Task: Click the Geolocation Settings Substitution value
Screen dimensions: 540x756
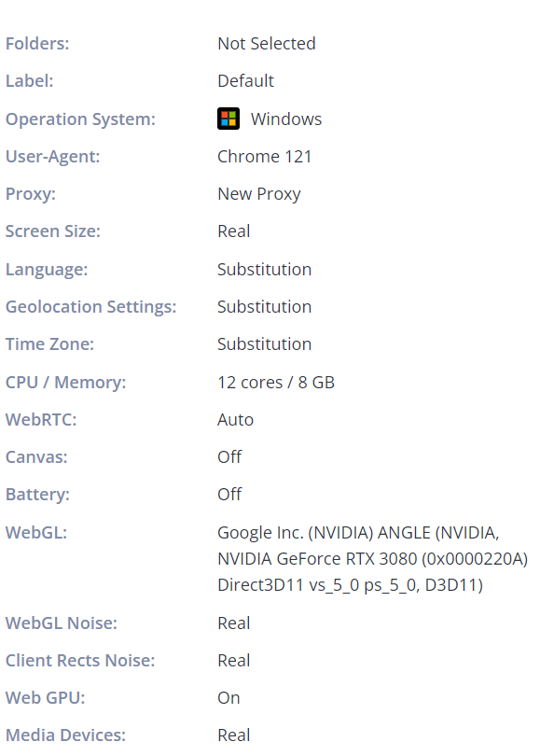Action: pos(265,307)
